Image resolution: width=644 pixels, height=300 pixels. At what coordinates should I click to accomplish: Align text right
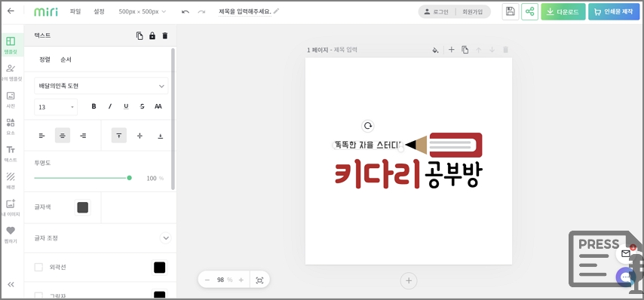click(x=84, y=136)
